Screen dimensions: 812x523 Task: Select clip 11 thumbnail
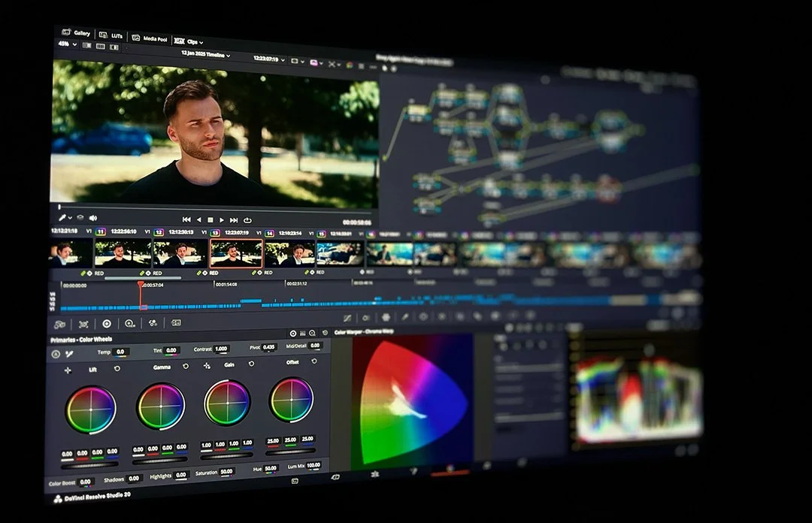coord(123,253)
